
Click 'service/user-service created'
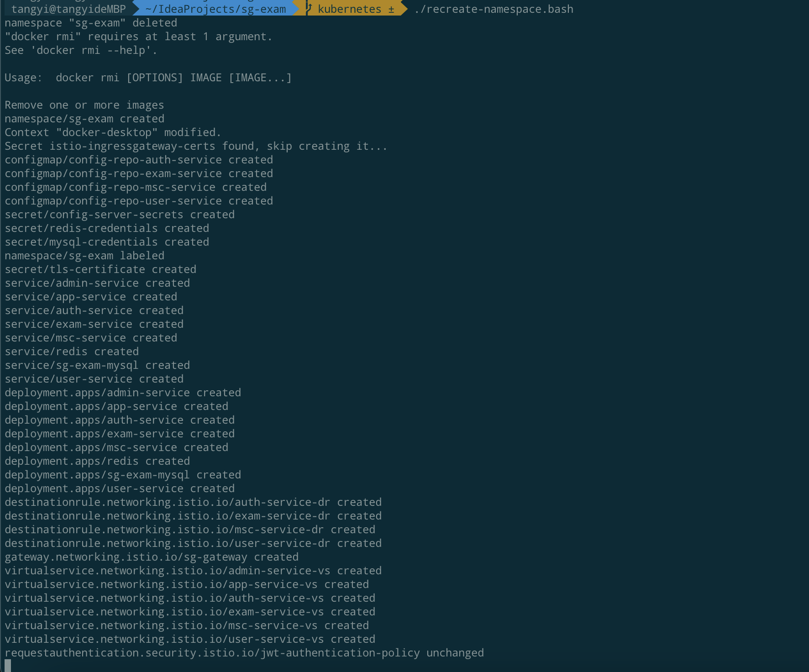tap(94, 379)
